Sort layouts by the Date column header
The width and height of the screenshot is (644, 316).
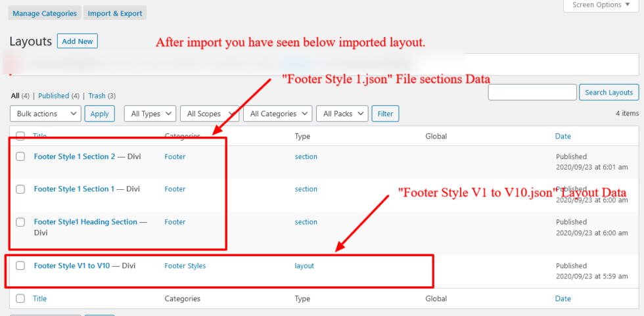click(x=563, y=136)
